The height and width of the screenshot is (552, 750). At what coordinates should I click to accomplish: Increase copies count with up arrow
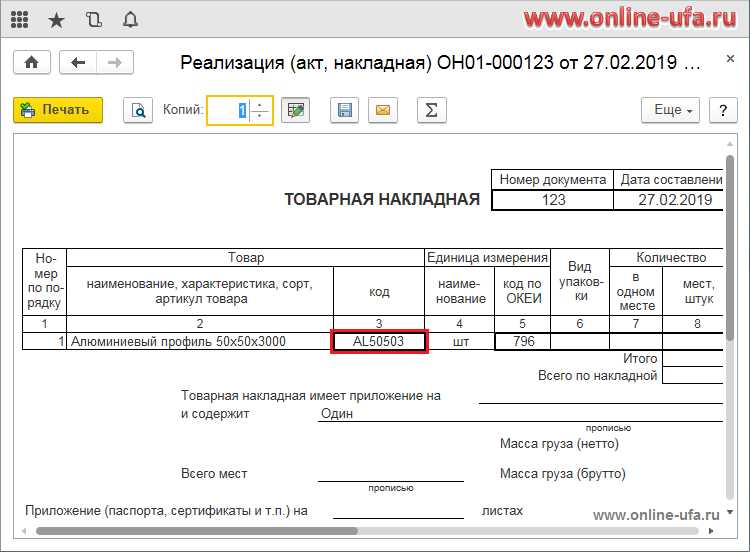[x=260, y=104]
